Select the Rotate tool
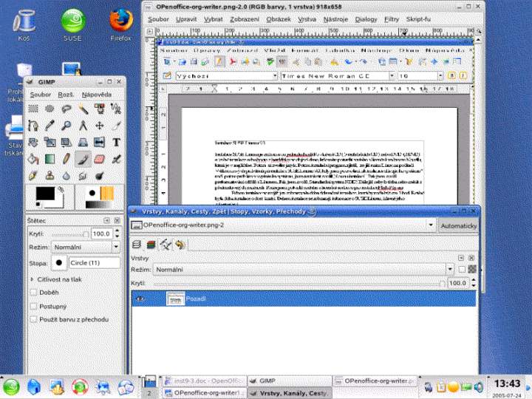The image size is (532, 399). (x=33, y=142)
